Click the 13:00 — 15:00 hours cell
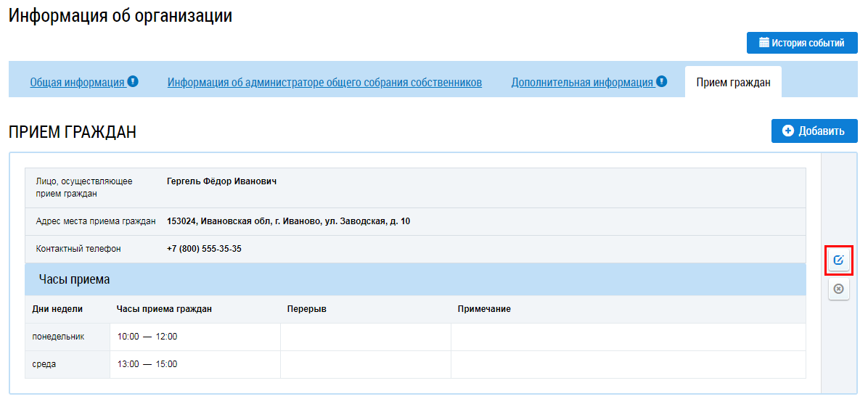Viewport: 868px width, 399px height. click(147, 364)
